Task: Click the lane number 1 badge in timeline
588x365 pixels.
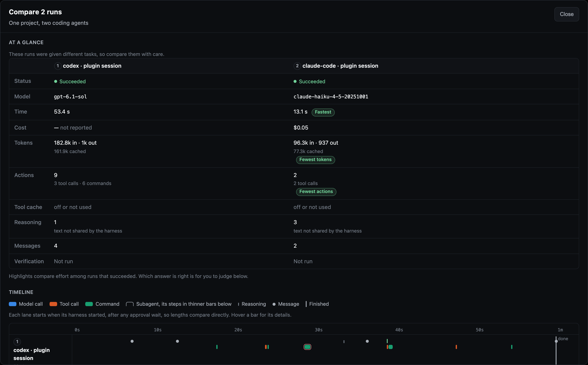Action: tap(17, 342)
